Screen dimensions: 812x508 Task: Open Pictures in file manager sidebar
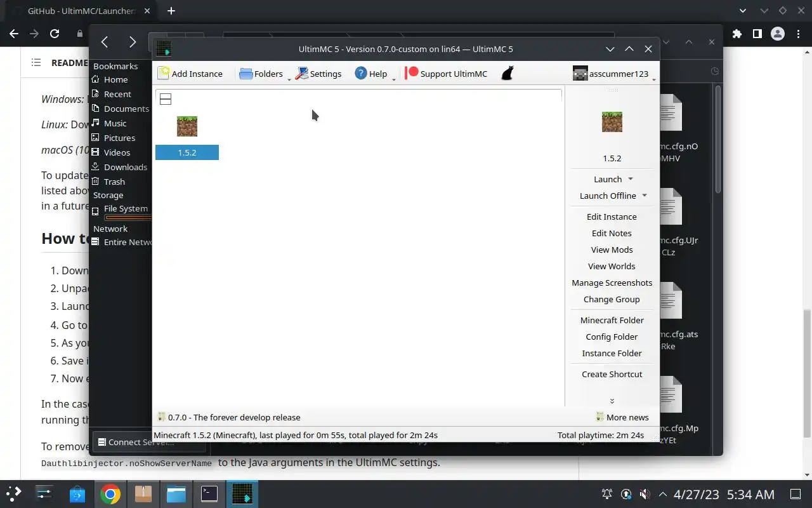click(x=121, y=138)
